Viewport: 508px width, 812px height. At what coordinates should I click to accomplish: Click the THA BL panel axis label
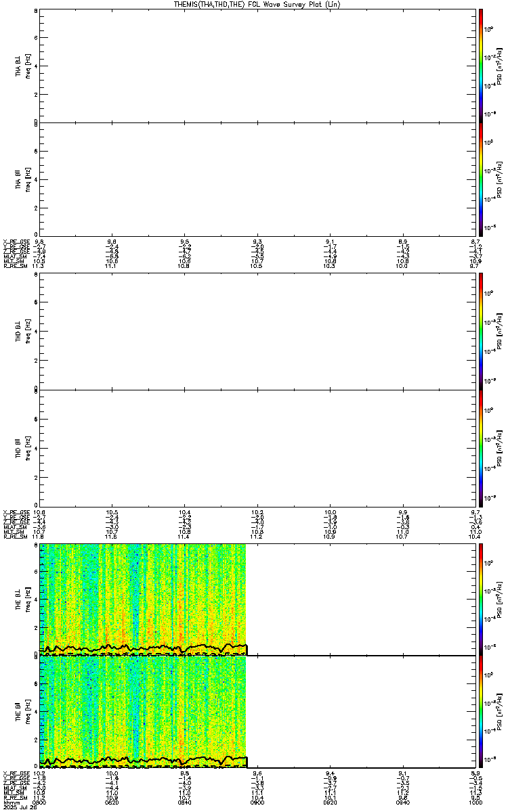23,66
